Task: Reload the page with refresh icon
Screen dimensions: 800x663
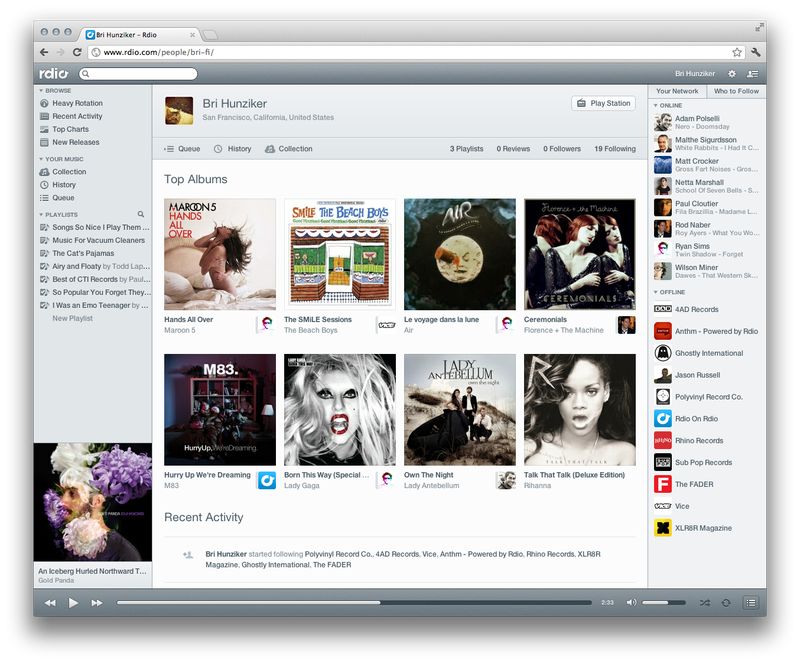Action: click(x=77, y=52)
